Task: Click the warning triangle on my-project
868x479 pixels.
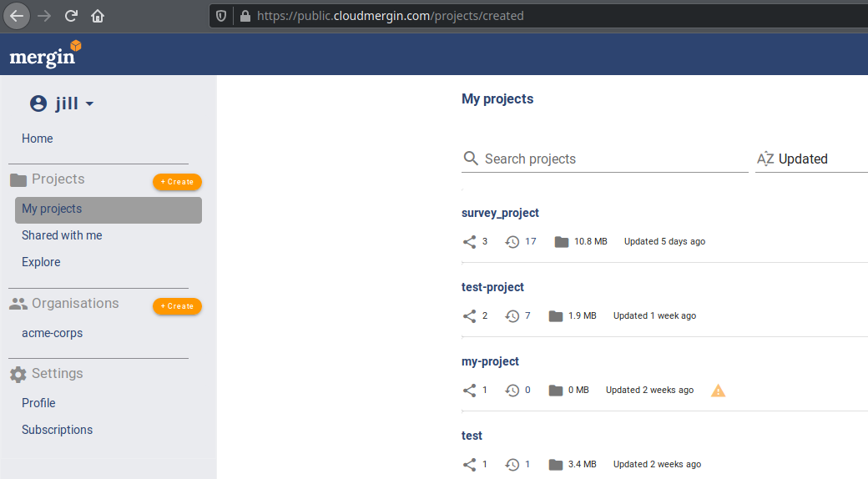Action: click(718, 391)
